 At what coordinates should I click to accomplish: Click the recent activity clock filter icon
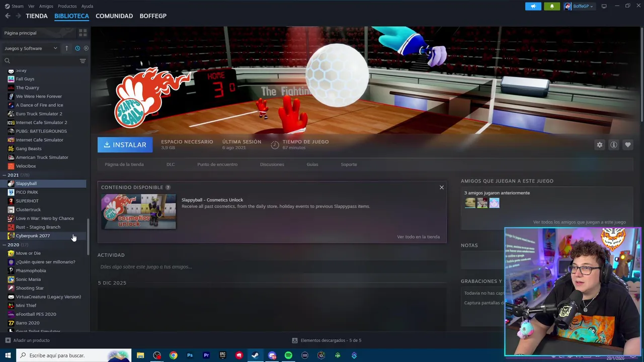pos(77,48)
